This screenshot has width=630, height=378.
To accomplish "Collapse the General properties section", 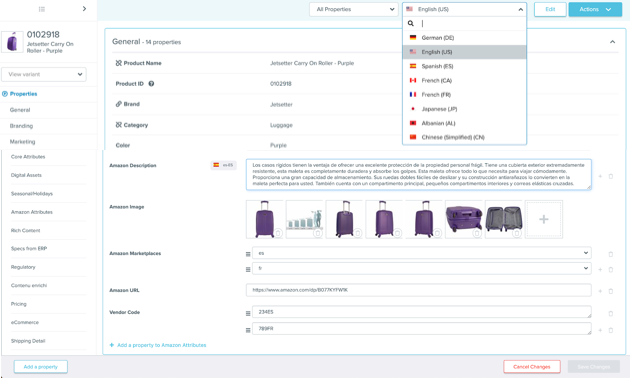I will pos(612,42).
